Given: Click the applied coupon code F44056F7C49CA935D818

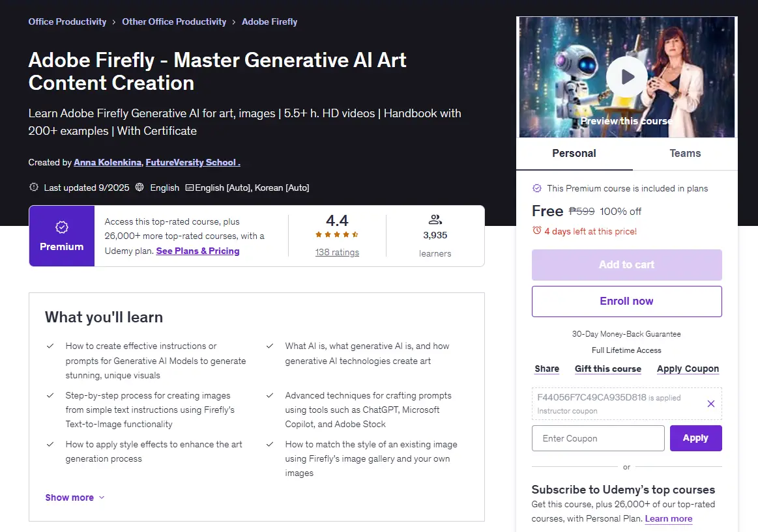Looking at the screenshot, I should pyautogui.click(x=592, y=397).
